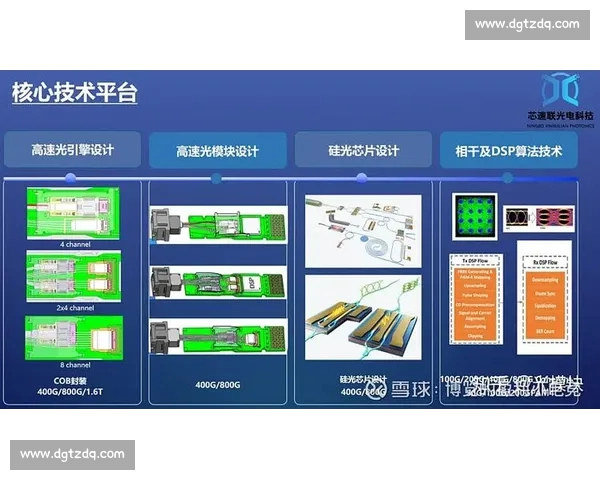Screen dimensions: 600x480
Task: Click the 400G/800G/1.6T label
Action: [x=70, y=392]
